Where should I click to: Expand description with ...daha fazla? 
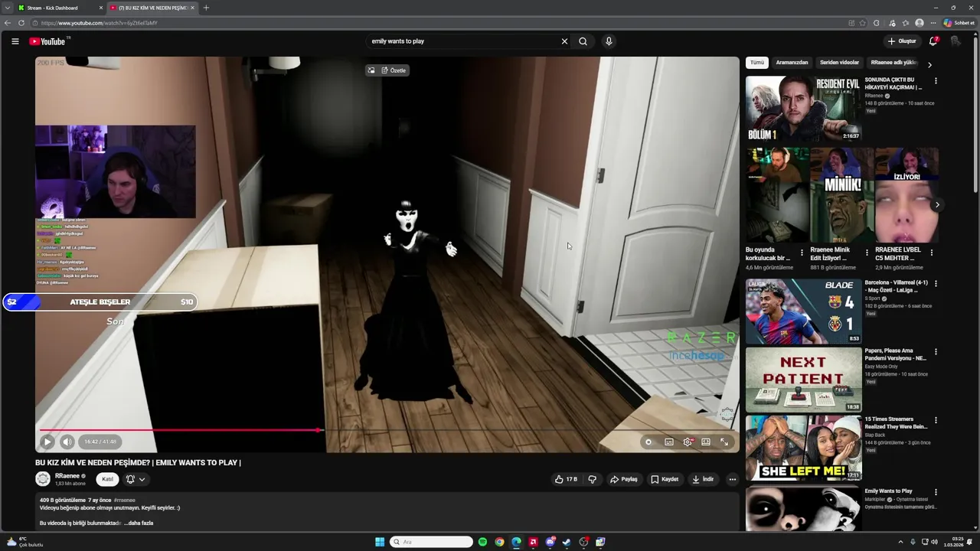coord(139,523)
